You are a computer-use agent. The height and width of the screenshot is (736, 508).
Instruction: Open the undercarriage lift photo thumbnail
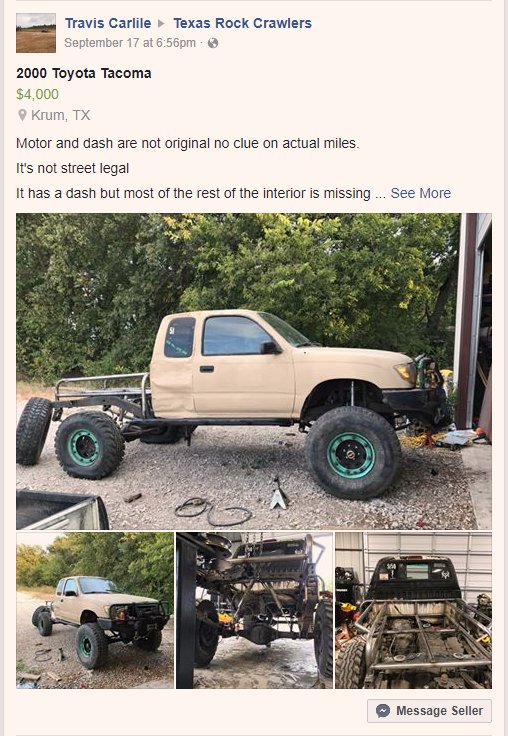(254, 610)
